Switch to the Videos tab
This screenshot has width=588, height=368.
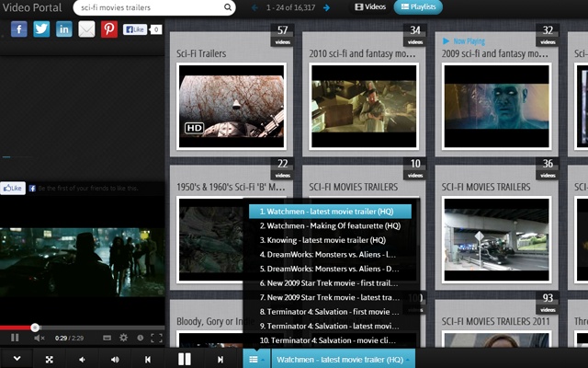(x=370, y=6)
